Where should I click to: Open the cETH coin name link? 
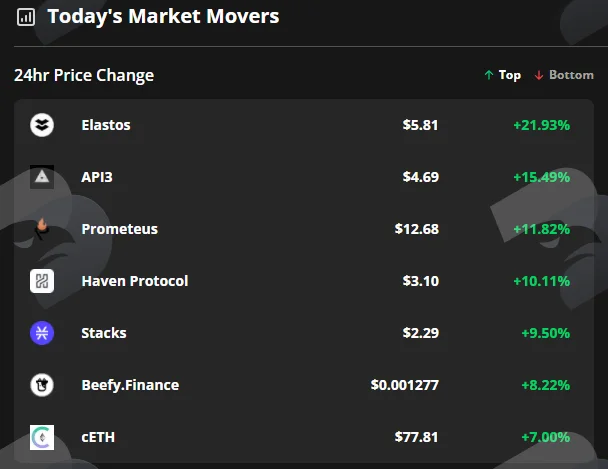click(x=98, y=437)
